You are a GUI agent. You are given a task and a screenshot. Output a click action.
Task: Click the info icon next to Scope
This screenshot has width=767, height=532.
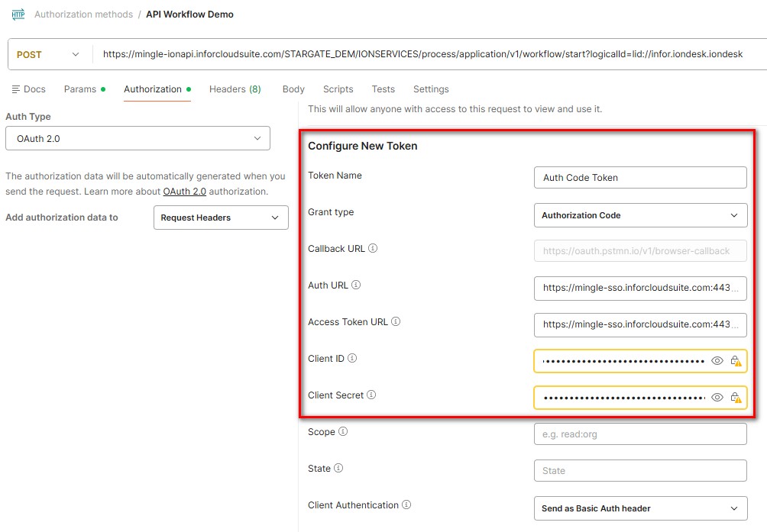343,432
